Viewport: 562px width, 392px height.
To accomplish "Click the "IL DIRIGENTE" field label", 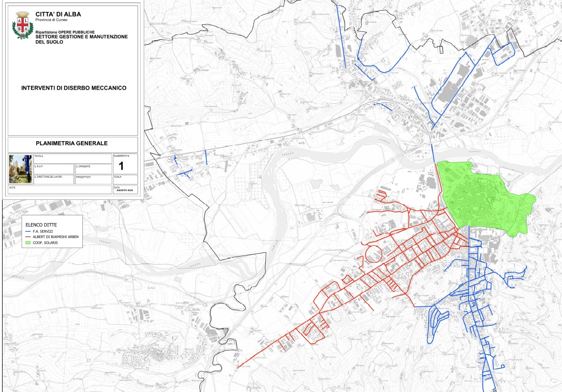I will coord(83,166).
